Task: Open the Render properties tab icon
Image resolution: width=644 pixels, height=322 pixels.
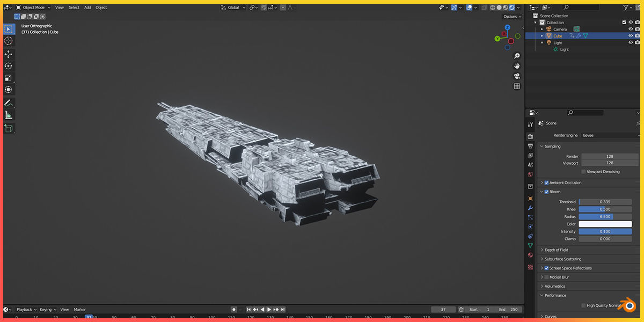Action: [x=531, y=137]
